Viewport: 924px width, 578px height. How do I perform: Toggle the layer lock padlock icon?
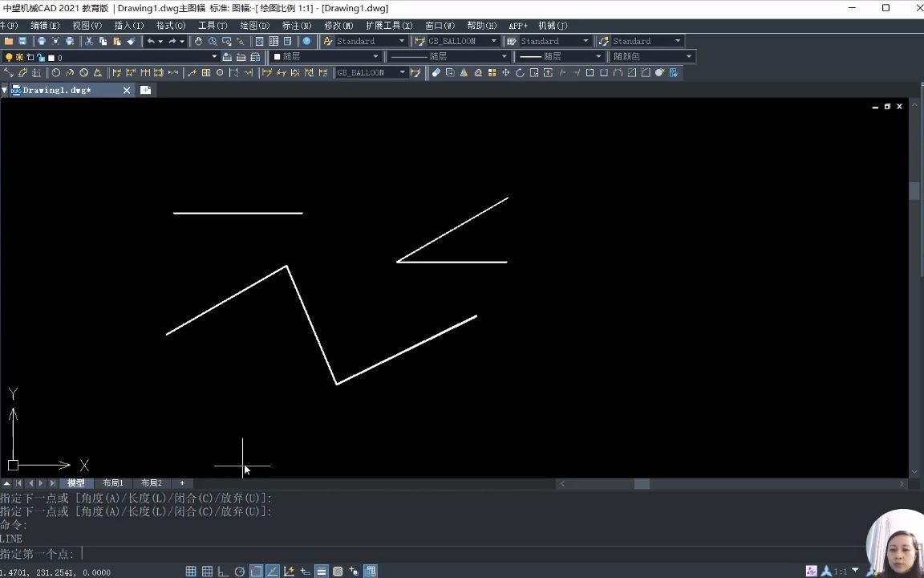tap(42, 56)
